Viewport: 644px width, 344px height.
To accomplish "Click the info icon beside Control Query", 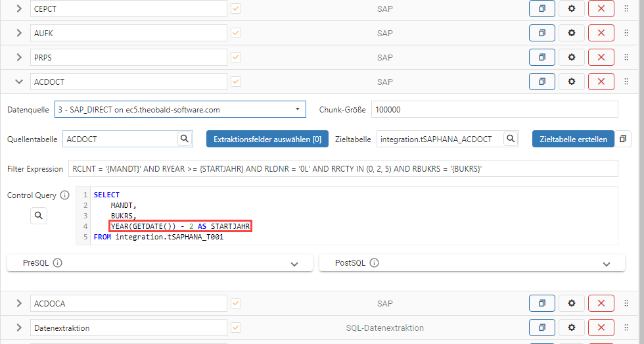I will (x=64, y=195).
